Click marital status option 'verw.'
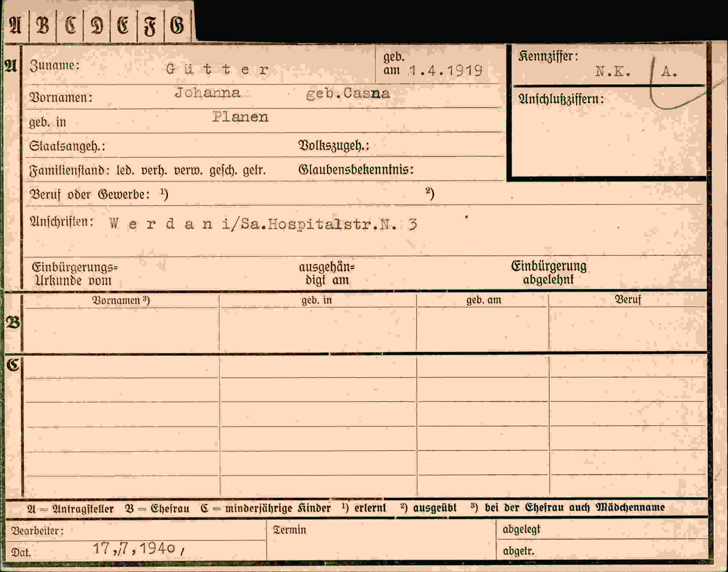 tap(188, 170)
